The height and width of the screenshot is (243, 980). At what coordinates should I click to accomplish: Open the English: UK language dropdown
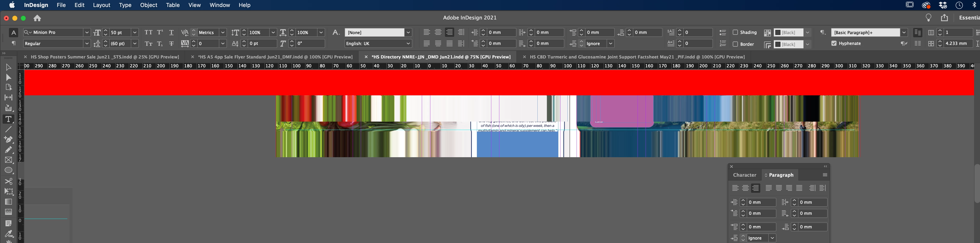click(408, 43)
